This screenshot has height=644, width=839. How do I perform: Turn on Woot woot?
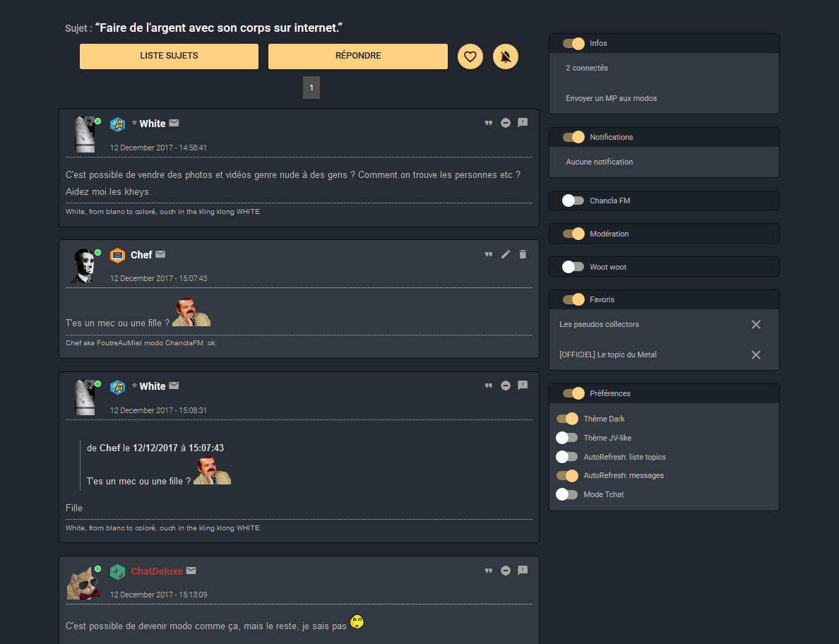pos(574,266)
